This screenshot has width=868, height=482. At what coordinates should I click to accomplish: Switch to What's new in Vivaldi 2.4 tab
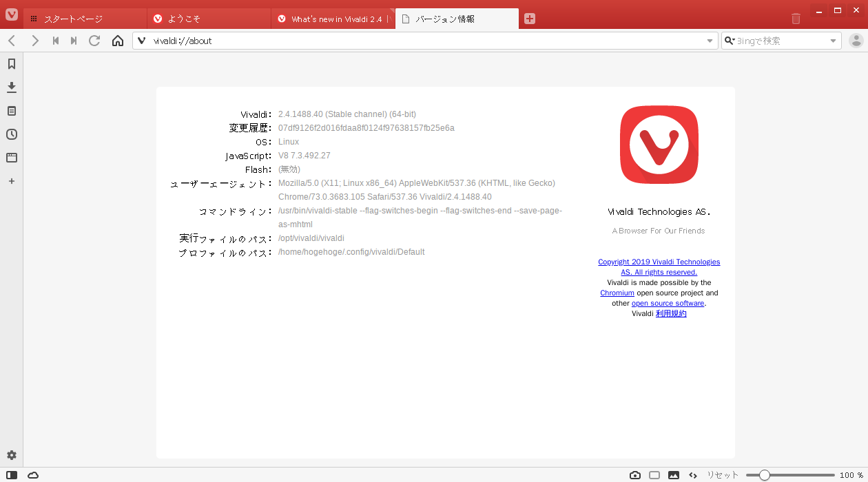[x=333, y=19]
